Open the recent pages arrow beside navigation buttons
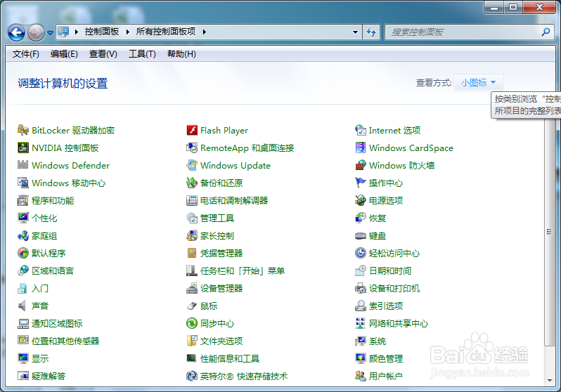This screenshot has width=561, height=392. click(x=50, y=32)
